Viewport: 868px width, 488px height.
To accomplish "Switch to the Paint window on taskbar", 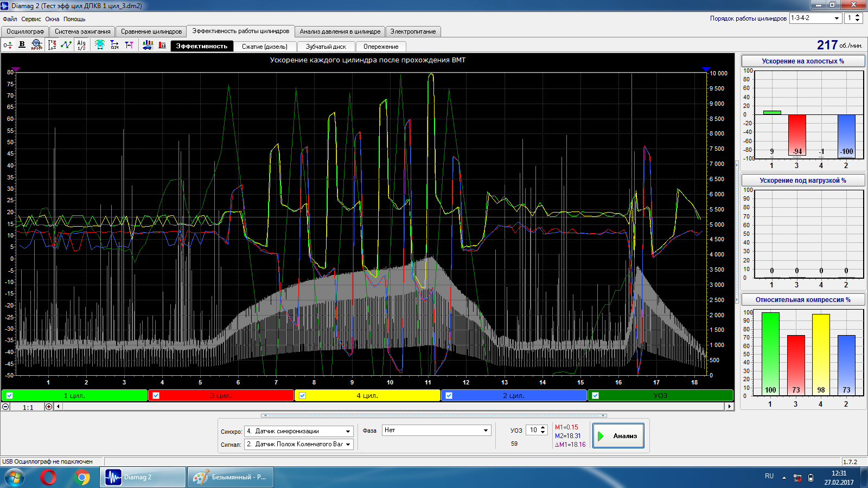I will tap(231, 477).
